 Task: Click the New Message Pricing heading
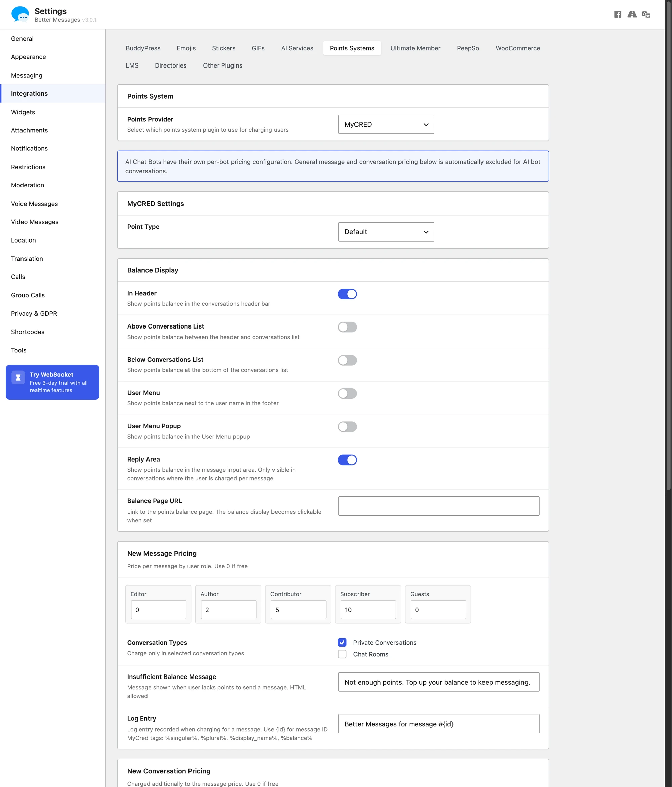pyautogui.click(x=162, y=554)
